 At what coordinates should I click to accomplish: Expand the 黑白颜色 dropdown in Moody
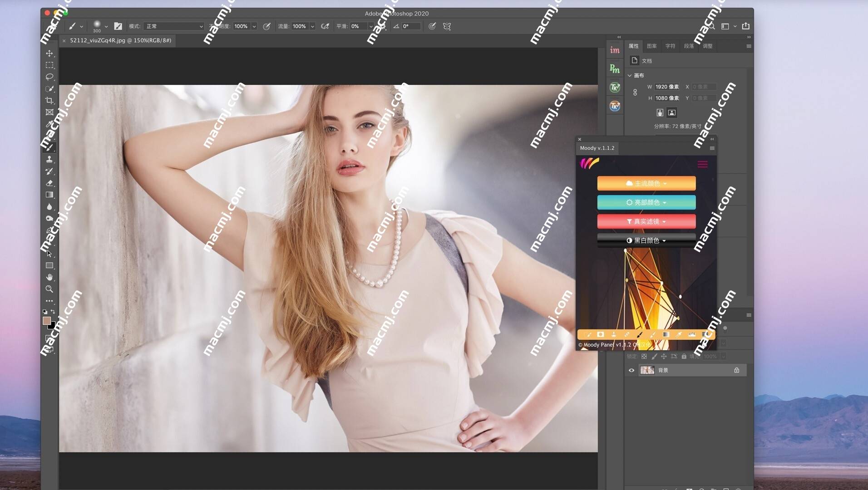click(646, 240)
